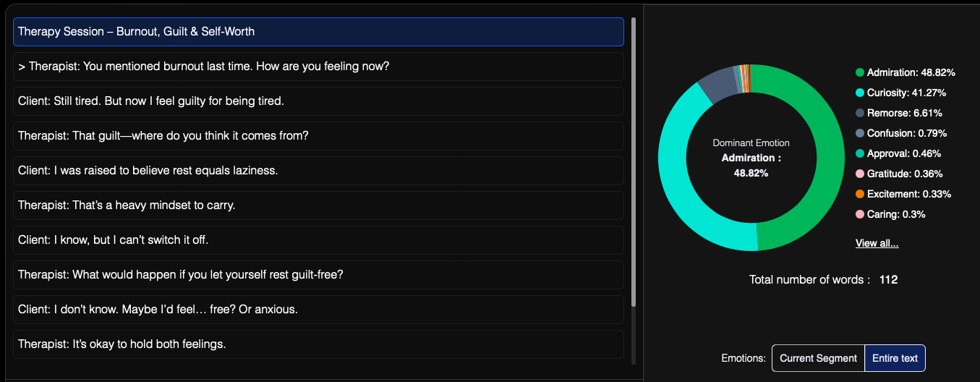This screenshot has height=382, width=980.
Task: Click the pink Gratitude legend dot
Action: pyautogui.click(x=860, y=174)
